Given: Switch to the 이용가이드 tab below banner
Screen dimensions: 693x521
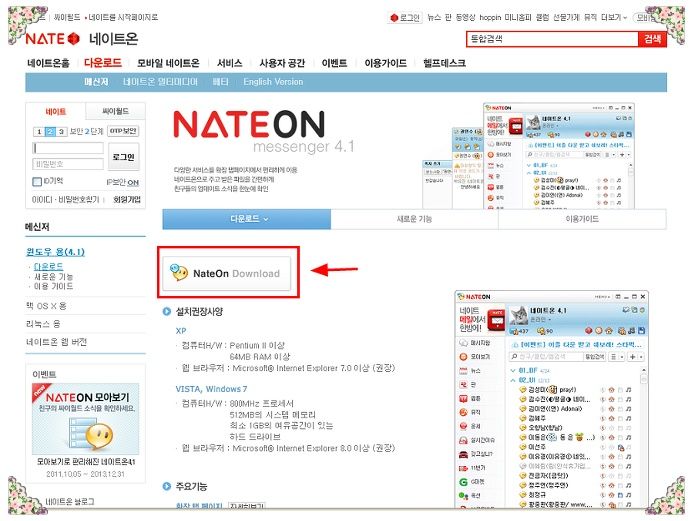Looking at the screenshot, I should click(x=582, y=219).
